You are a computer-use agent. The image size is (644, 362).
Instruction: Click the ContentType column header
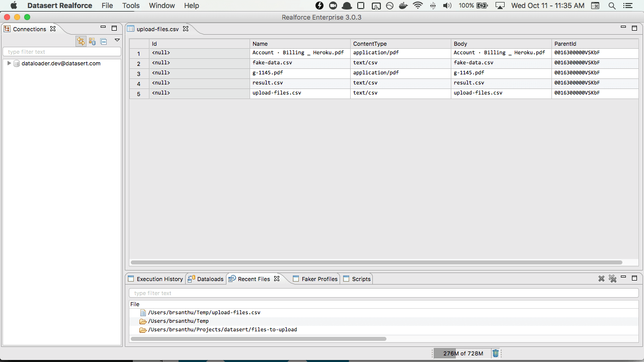click(400, 44)
